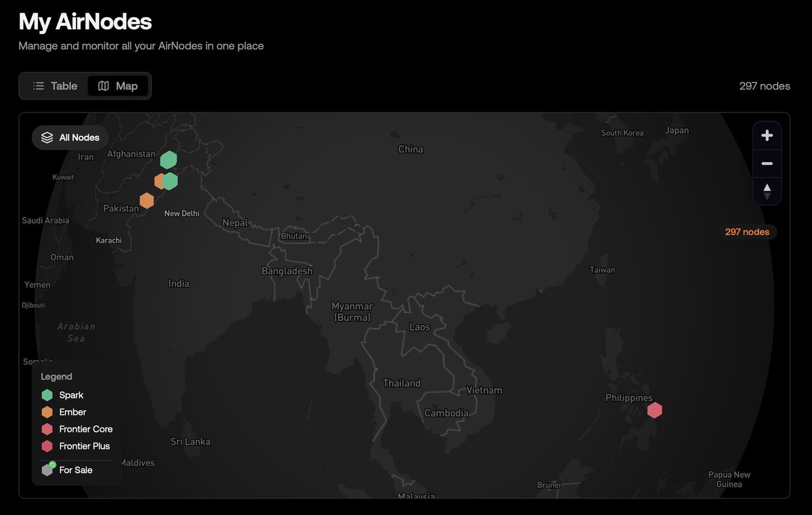This screenshot has width=812, height=515.
Task: Click the Karachi city label
Action: pos(109,241)
